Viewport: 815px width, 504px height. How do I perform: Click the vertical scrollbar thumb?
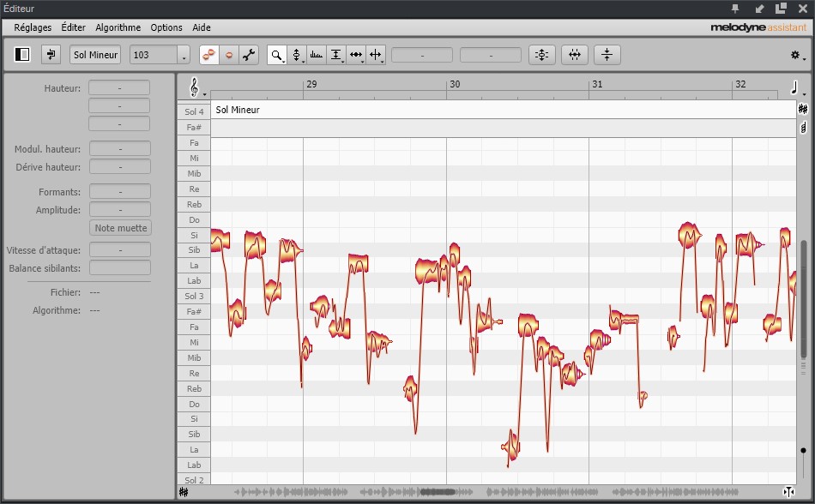[x=803, y=299]
